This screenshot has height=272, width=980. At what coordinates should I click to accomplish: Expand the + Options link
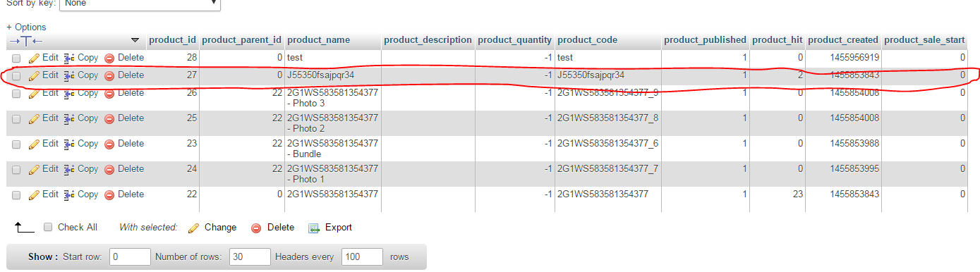click(26, 27)
